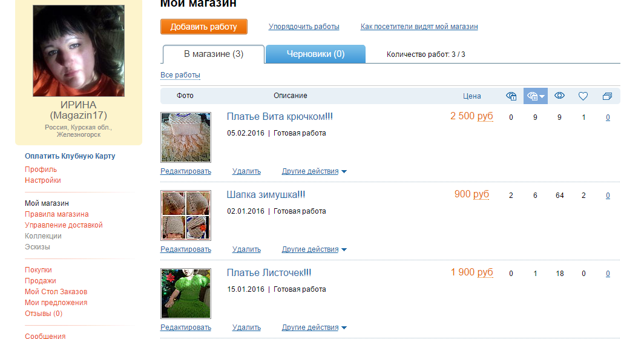644x339 pixels.
Task: Expand Другие действия for Шапка зимушка
Action: 314,249
